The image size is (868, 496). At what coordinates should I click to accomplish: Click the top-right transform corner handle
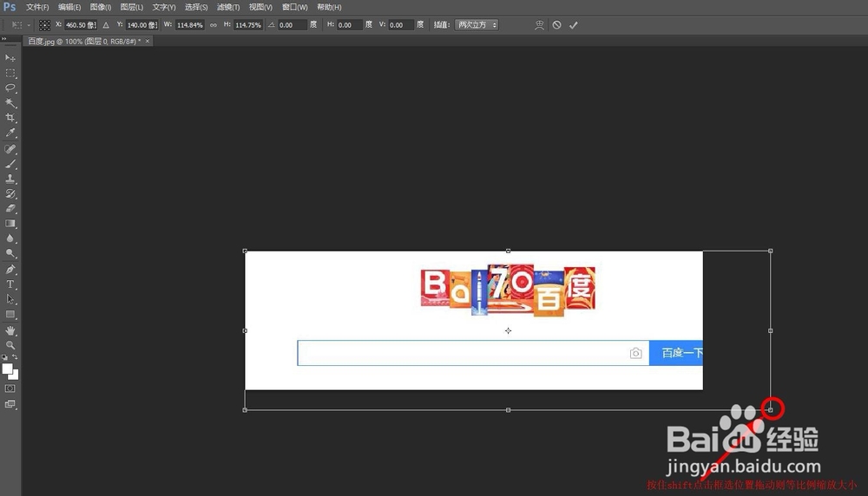point(771,251)
